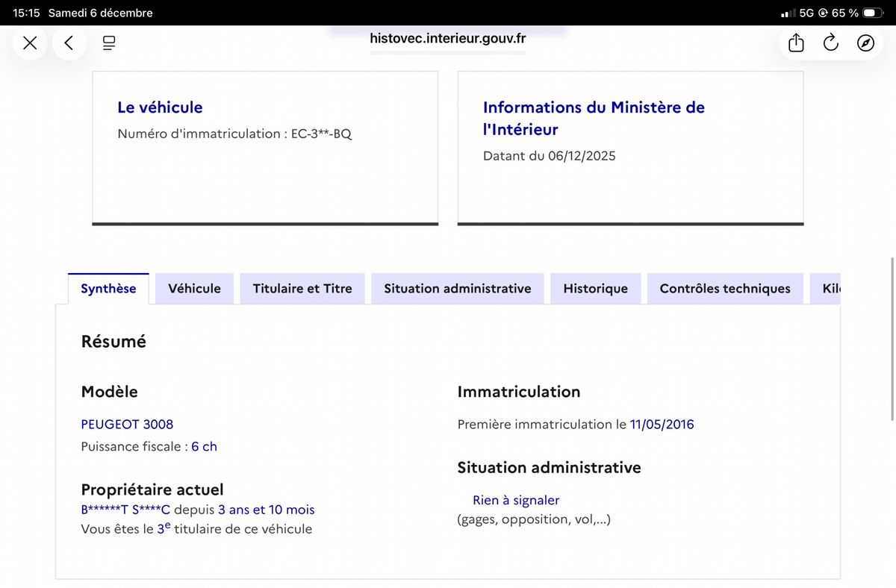Switch to the Historique tab
The image size is (896, 588).
[x=596, y=289]
